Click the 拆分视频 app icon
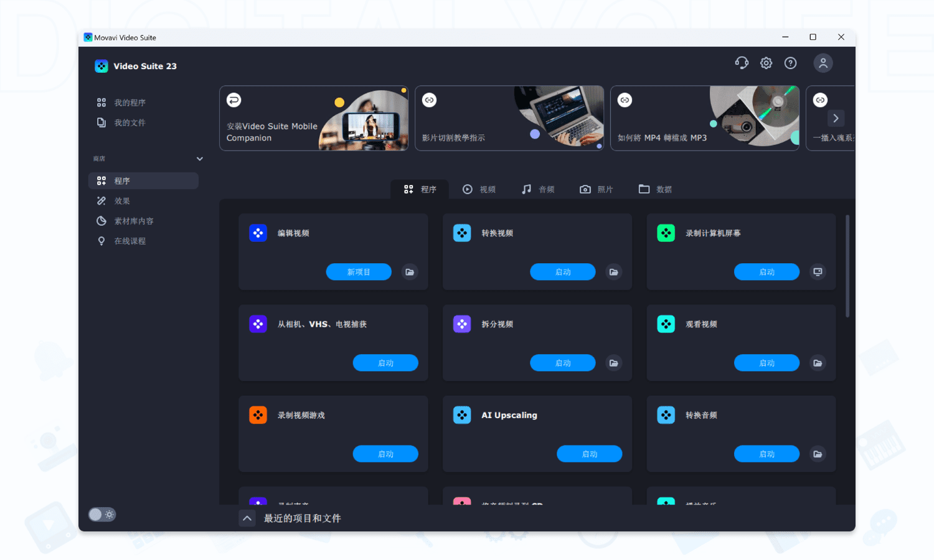This screenshot has width=934, height=560. (462, 324)
